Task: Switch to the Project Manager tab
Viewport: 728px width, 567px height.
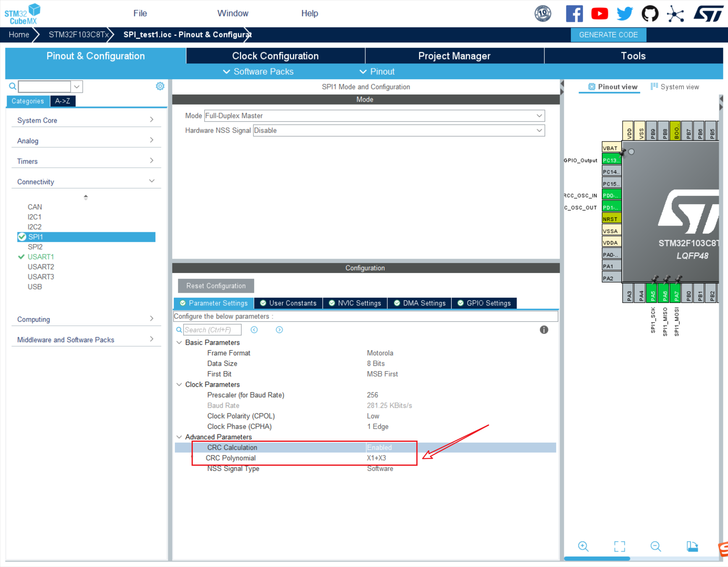Action: (x=455, y=56)
